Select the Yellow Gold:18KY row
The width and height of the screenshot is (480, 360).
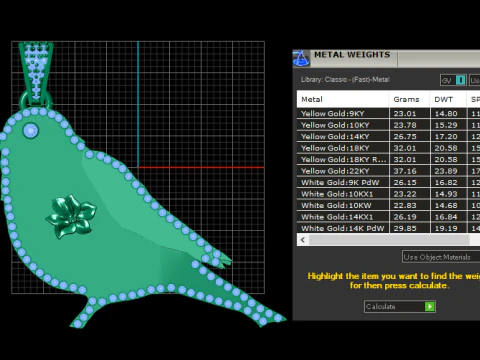(388, 148)
